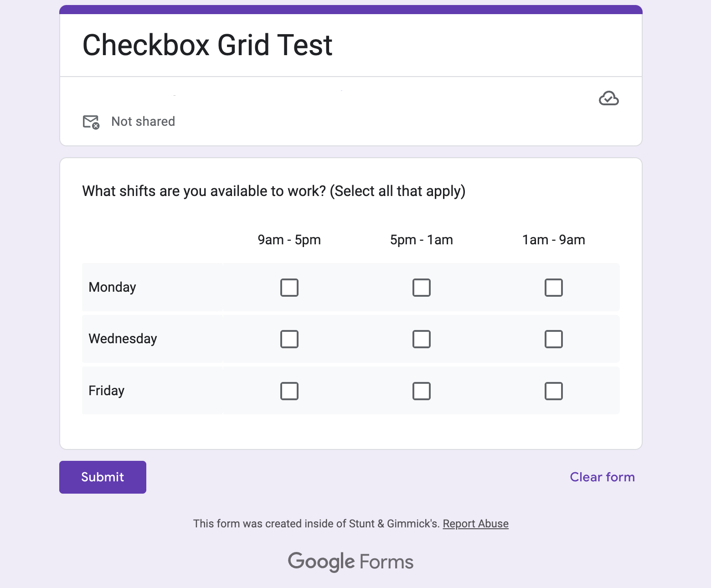Click the Google Forms logo
Screen dimensions: 711x588
pyautogui.click(x=350, y=562)
